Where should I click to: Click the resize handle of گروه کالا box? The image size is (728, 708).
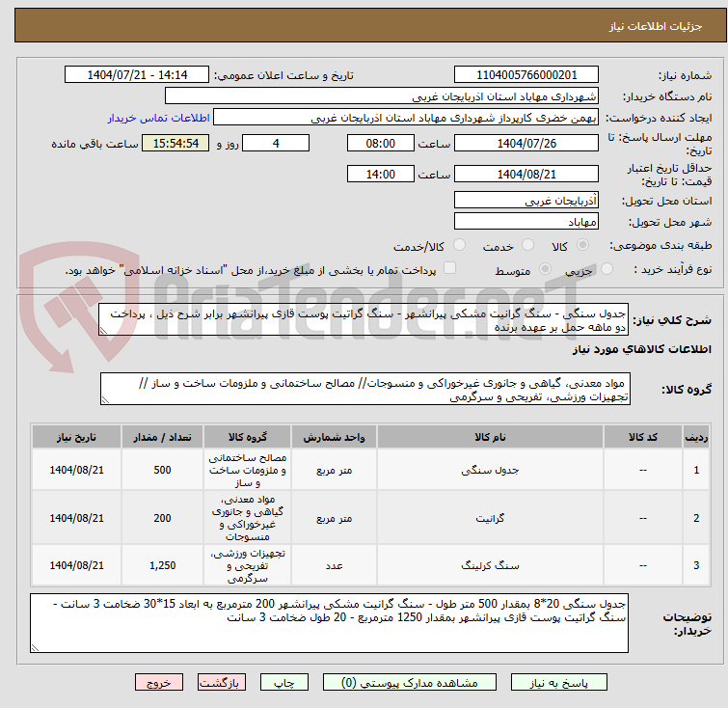(105, 400)
